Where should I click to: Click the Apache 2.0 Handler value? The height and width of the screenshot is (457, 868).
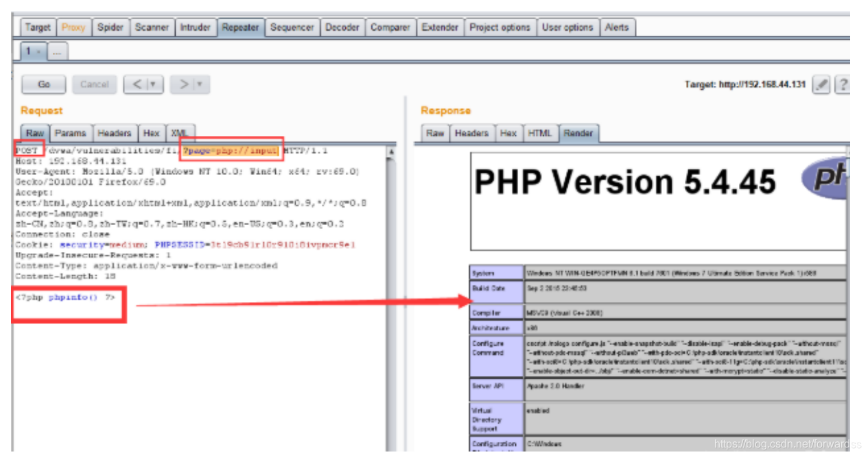555,386
